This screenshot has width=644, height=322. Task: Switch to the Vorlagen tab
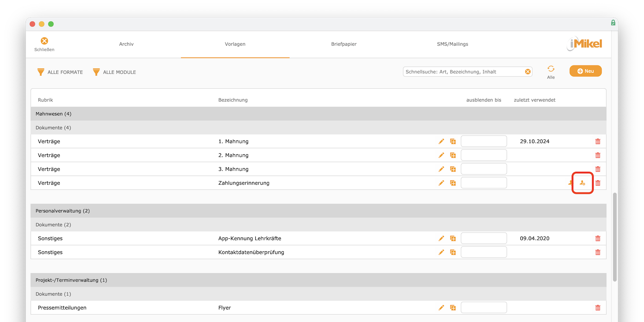[235, 44]
